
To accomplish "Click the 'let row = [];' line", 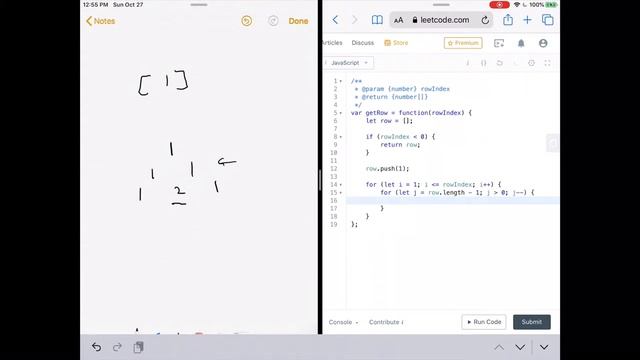I will click(389, 121).
